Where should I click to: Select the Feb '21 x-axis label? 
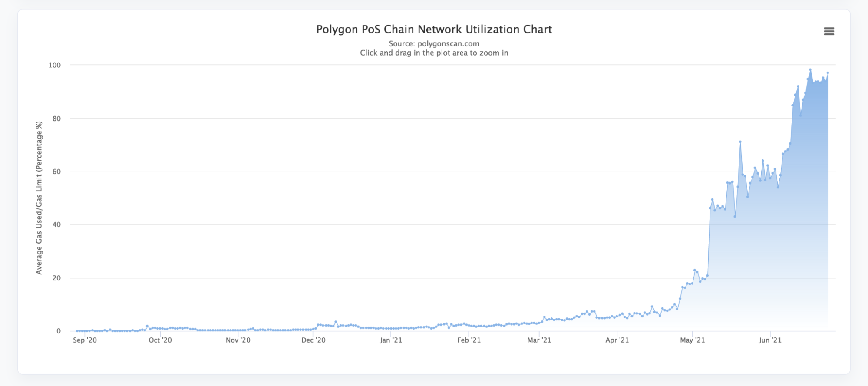(x=469, y=340)
